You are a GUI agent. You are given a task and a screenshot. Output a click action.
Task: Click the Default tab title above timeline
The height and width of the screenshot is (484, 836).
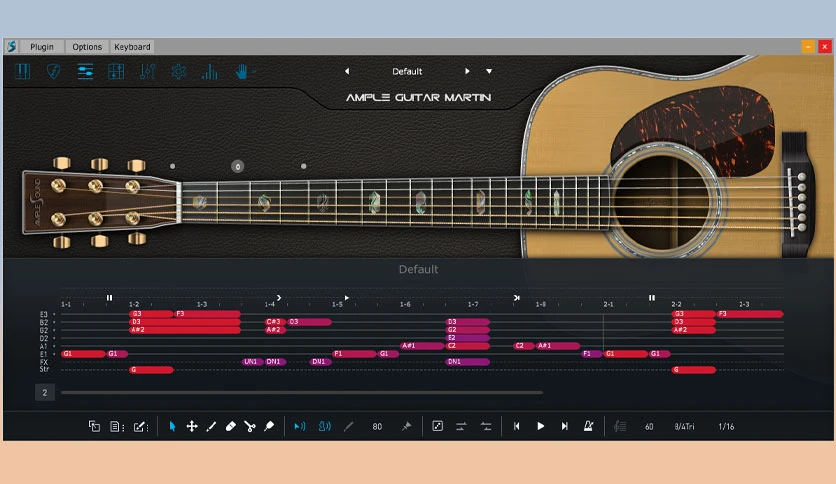pyautogui.click(x=419, y=269)
